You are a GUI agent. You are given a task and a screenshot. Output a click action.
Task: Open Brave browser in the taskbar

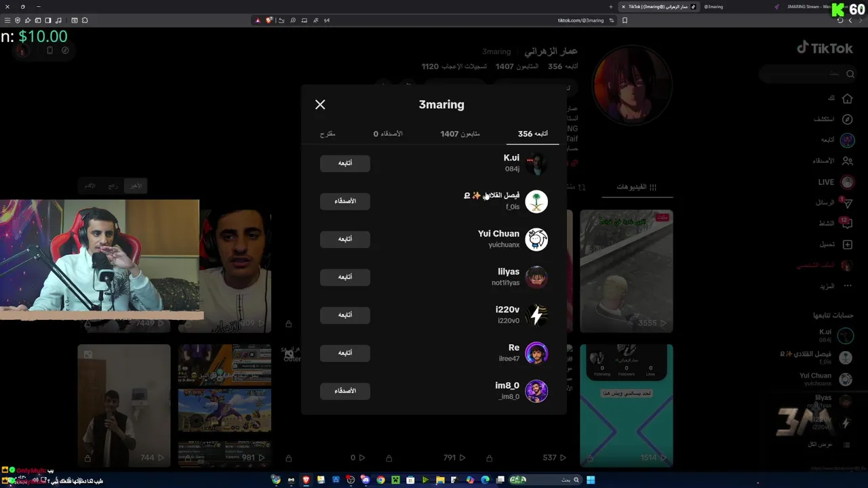coord(306,480)
